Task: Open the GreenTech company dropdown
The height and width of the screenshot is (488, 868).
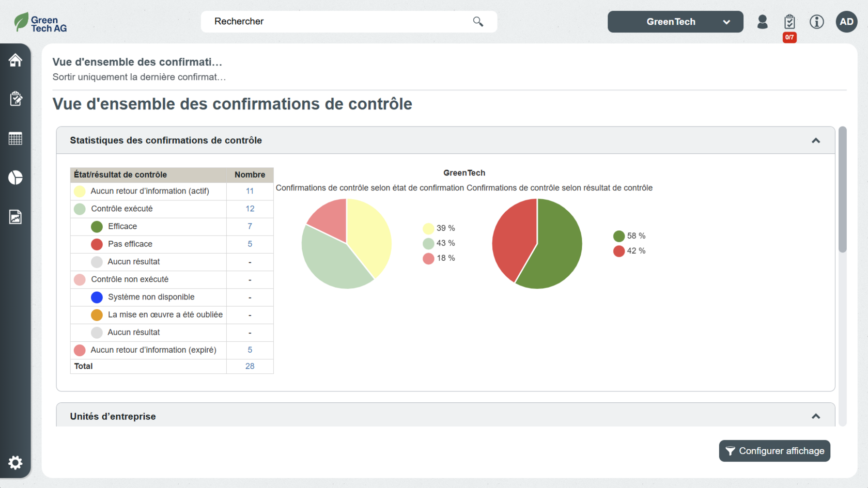Action: [675, 22]
